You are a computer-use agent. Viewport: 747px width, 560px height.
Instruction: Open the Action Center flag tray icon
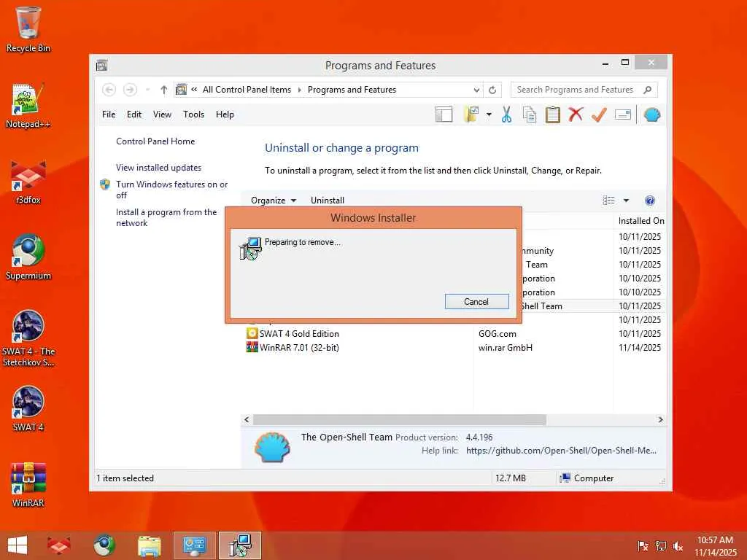(643, 546)
